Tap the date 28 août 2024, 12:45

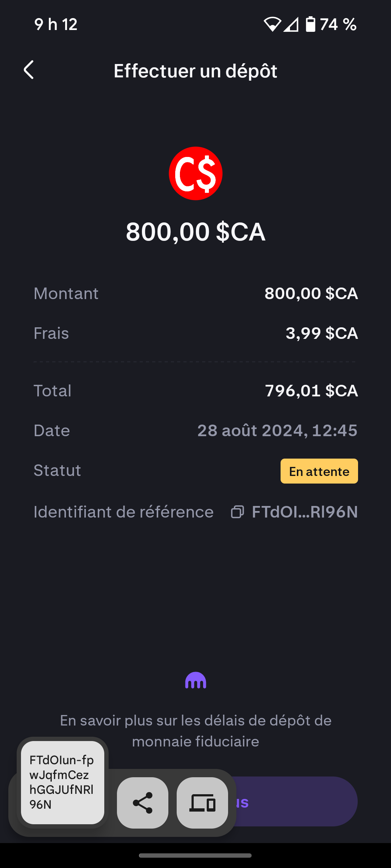coord(277,430)
